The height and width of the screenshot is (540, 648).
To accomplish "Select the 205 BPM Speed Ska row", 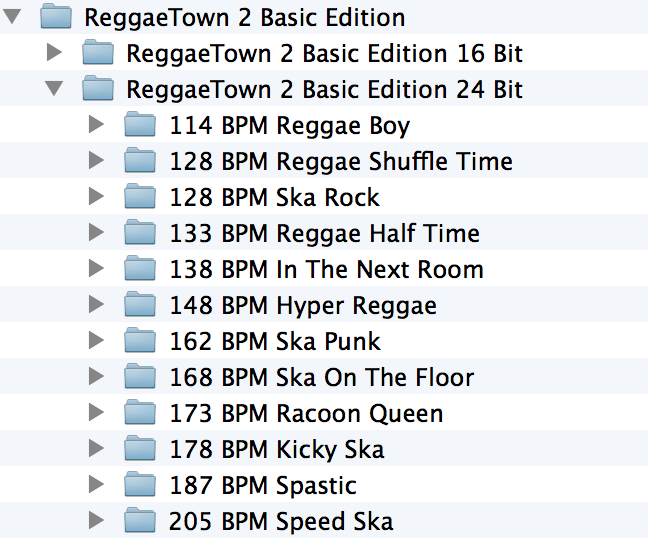I will pyautogui.click(x=280, y=521).
